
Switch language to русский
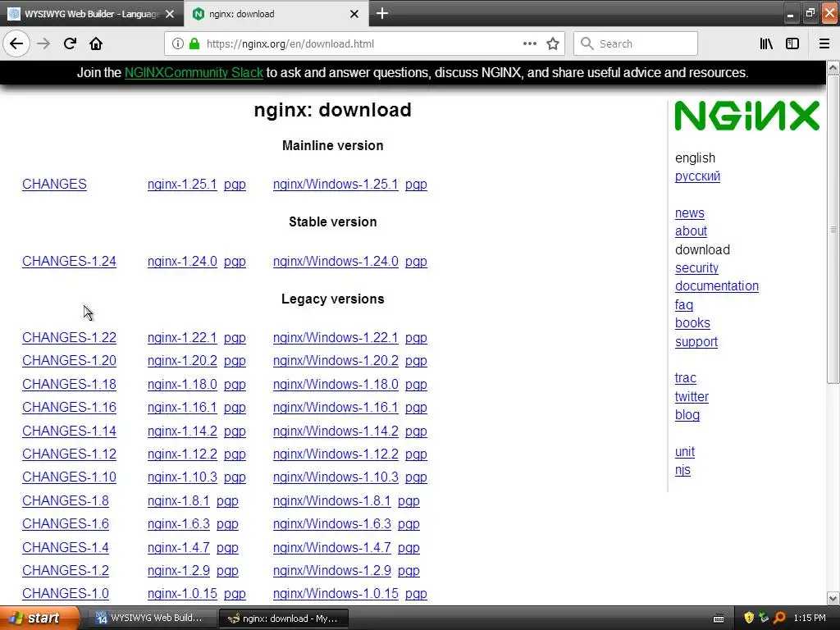pos(697,176)
